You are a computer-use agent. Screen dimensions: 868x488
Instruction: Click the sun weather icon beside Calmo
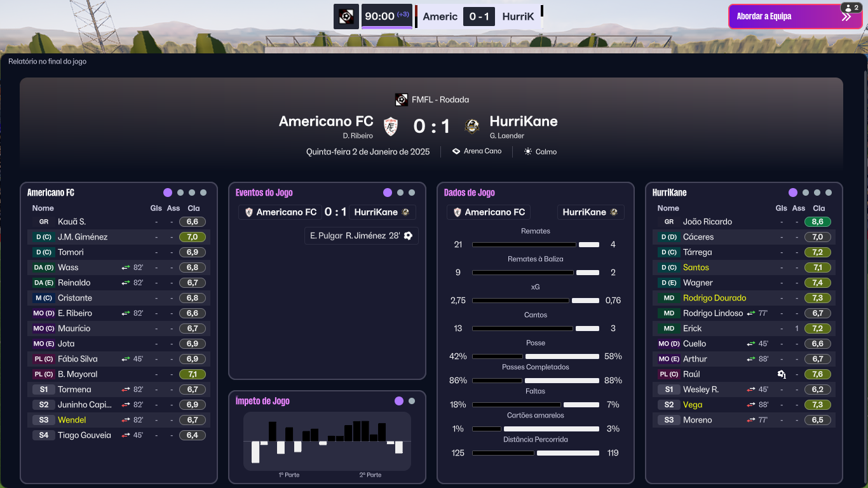click(x=528, y=152)
